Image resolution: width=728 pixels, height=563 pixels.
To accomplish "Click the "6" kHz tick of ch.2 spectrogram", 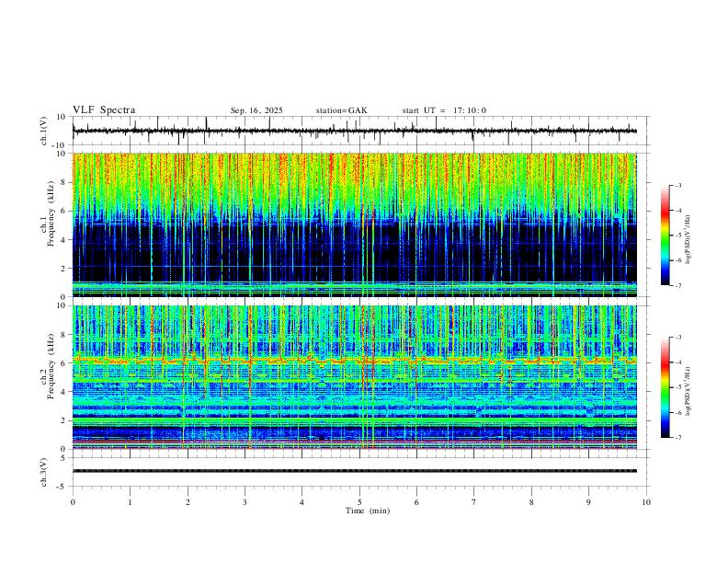I will (64, 363).
